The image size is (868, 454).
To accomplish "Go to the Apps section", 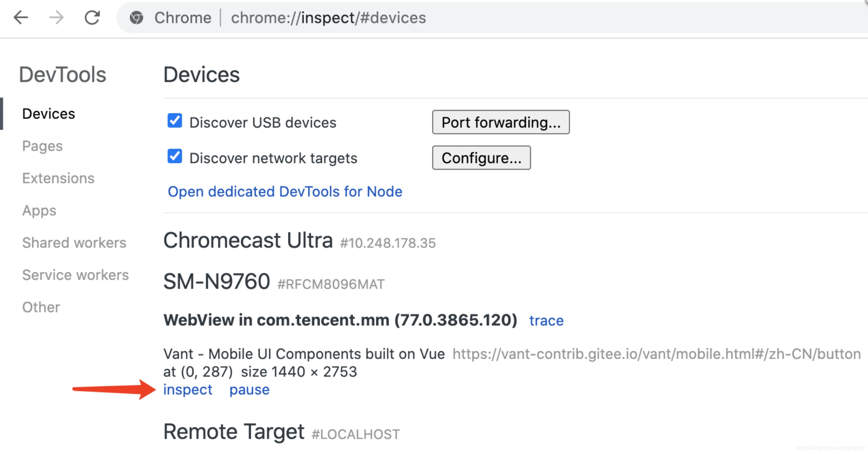I will [x=39, y=211].
